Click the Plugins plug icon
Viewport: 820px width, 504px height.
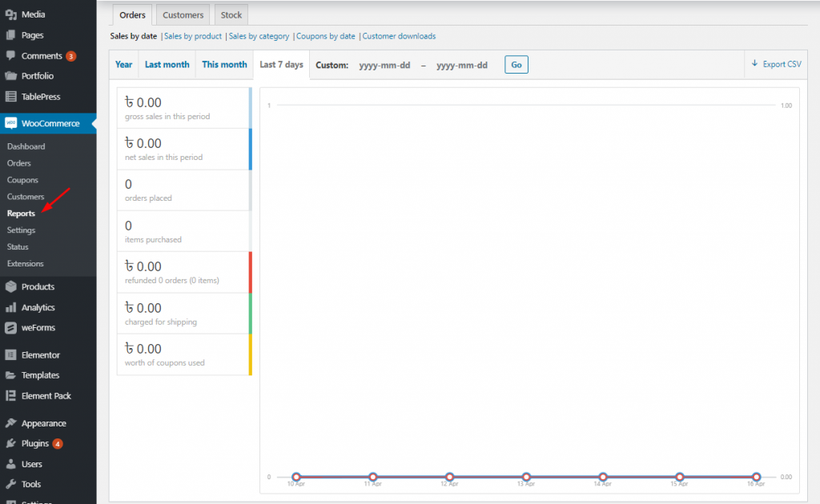click(11, 443)
